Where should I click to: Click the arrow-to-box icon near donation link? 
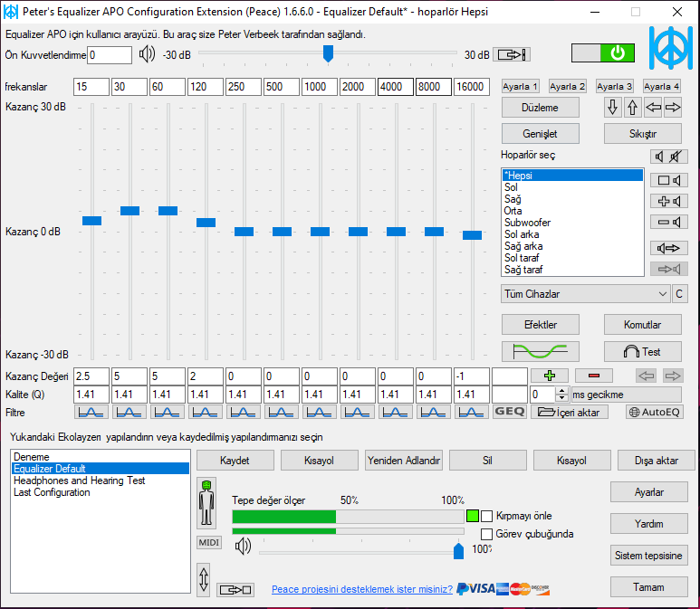[x=235, y=590]
